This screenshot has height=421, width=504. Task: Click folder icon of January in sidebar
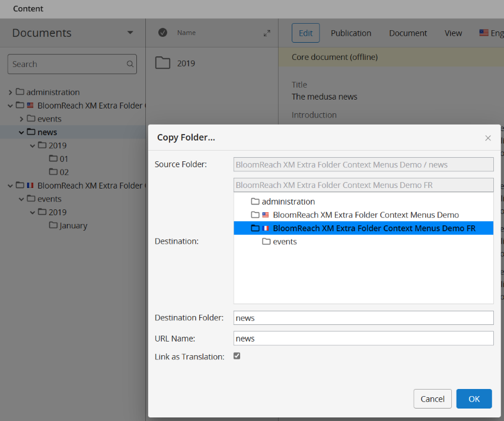pyautogui.click(x=53, y=225)
